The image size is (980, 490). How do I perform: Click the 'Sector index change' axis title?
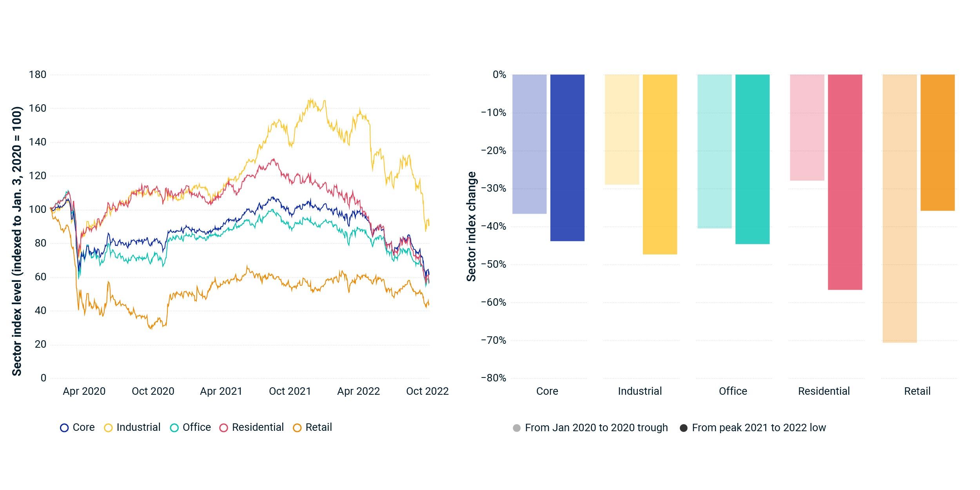(471, 226)
